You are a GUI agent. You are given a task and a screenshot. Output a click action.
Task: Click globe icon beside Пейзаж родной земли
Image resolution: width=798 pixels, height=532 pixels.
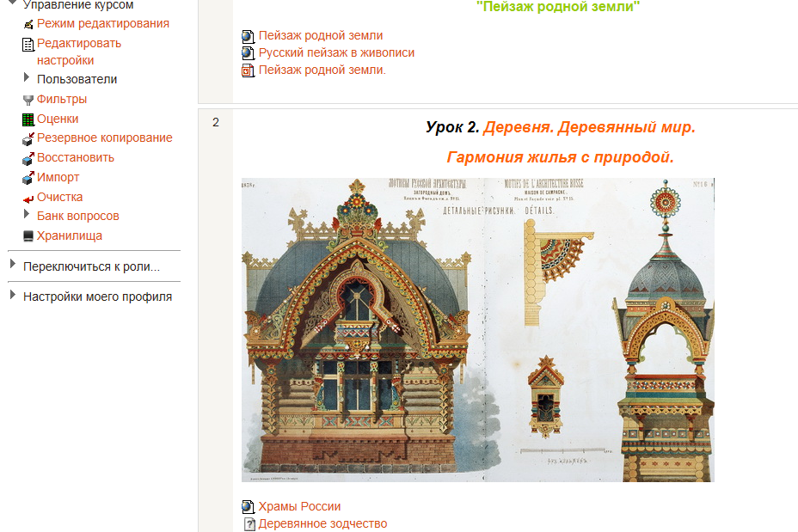pyautogui.click(x=248, y=36)
